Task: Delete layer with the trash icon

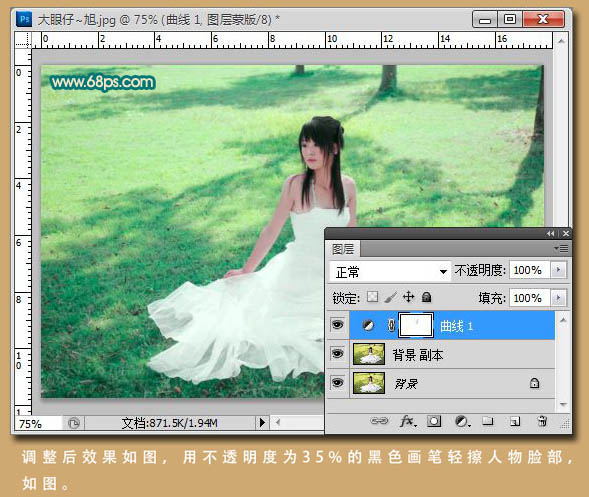Action: coord(542,421)
